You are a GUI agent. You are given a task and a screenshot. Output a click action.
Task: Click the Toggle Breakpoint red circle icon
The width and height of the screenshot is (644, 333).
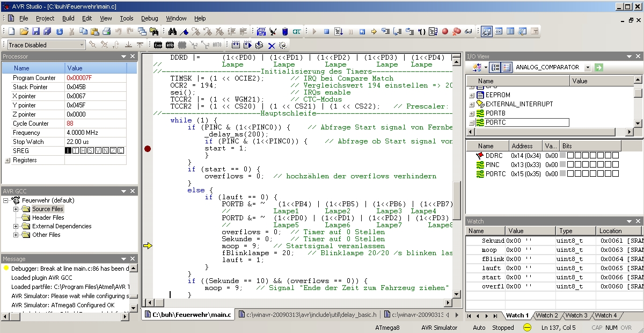[x=445, y=32]
